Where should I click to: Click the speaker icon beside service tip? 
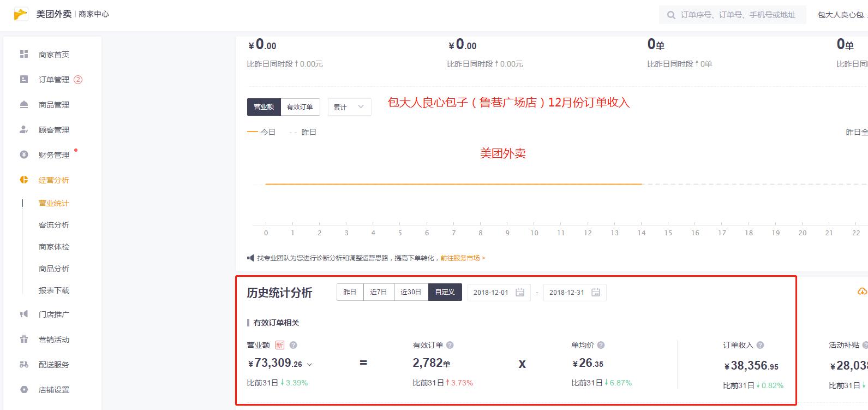tap(250, 258)
